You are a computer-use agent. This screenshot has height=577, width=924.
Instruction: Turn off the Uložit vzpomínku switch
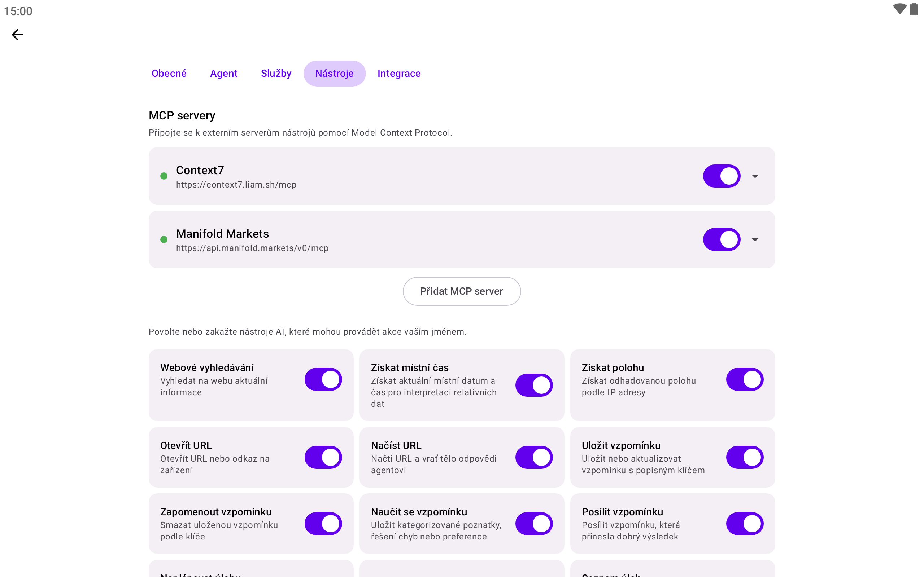[x=745, y=457]
